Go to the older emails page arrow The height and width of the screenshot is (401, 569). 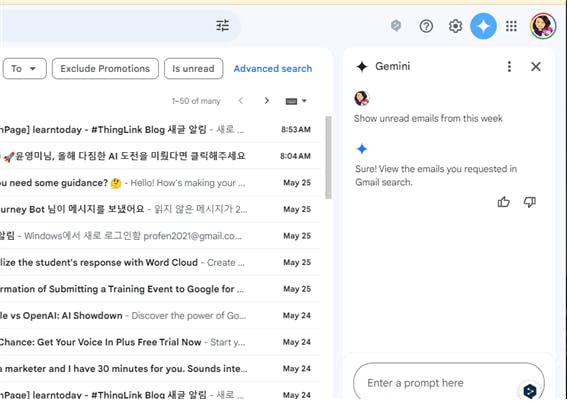click(x=267, y=101)
